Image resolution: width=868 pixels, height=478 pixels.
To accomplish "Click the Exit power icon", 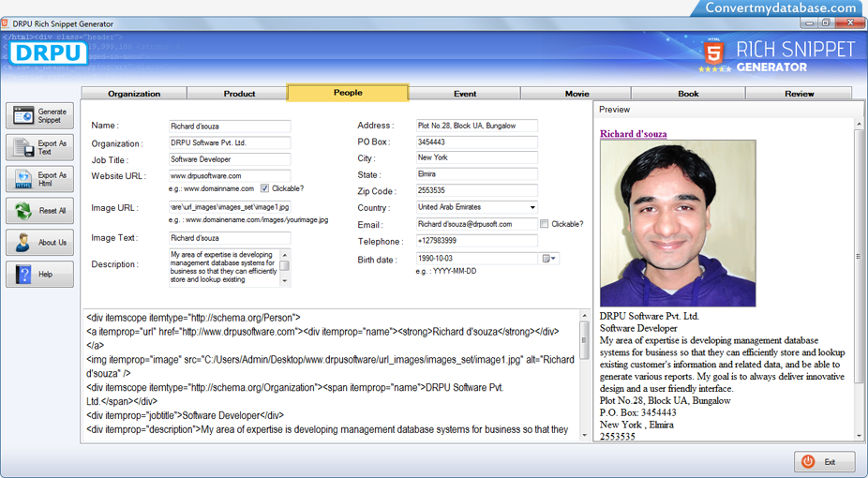I will tap(808, 461).
